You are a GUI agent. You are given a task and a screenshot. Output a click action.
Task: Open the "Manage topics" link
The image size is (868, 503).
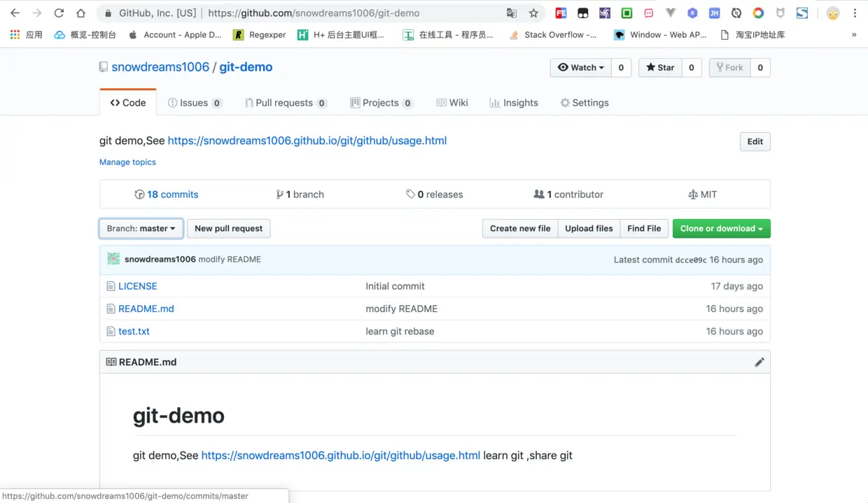(127, 162)
